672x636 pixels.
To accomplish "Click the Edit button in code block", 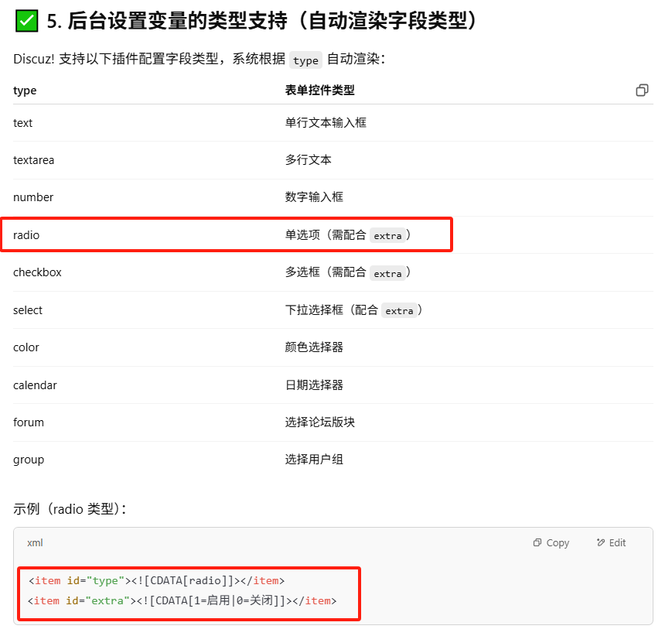I will [611, 543].
